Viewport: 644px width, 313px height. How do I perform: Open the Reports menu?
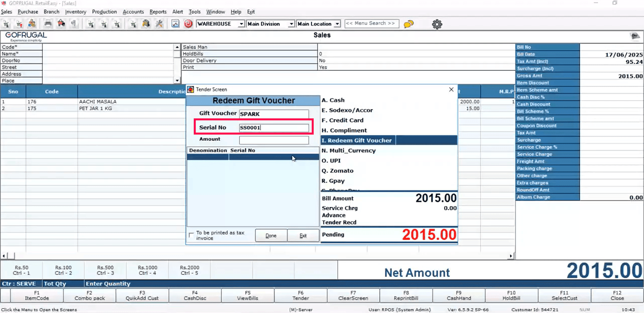point(158,12)
